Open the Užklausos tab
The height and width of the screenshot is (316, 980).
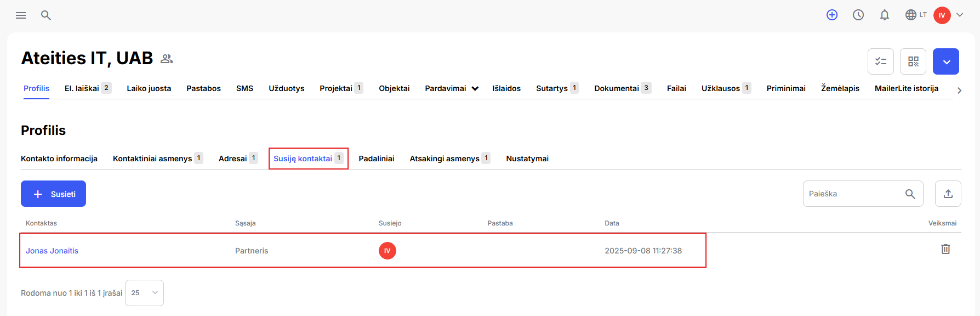tap(726, 88)
